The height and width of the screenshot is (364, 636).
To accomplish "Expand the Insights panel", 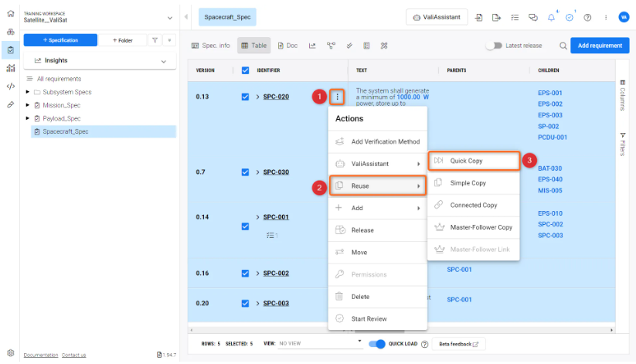I will (x=164, y=61).
